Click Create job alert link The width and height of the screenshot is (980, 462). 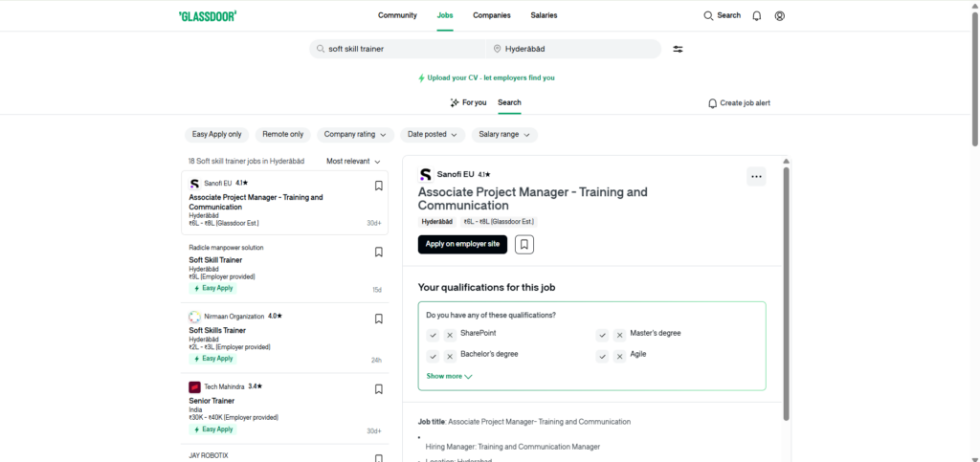click(740, 103)
